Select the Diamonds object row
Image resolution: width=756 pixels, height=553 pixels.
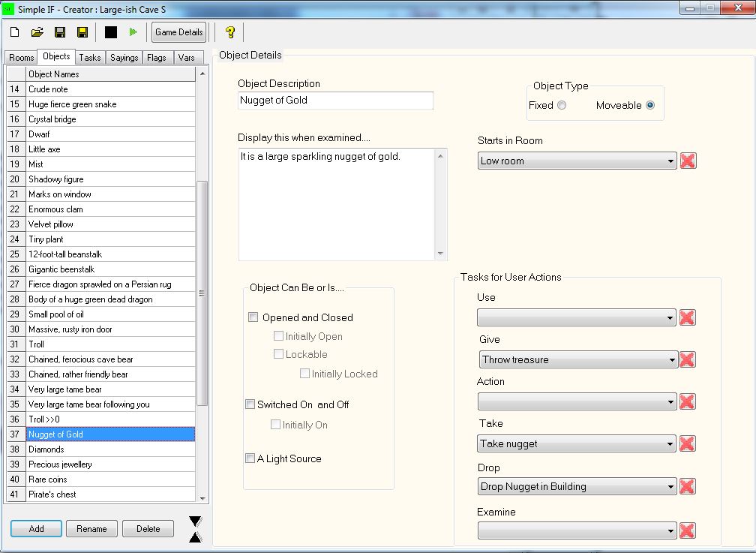pos(111,449)
